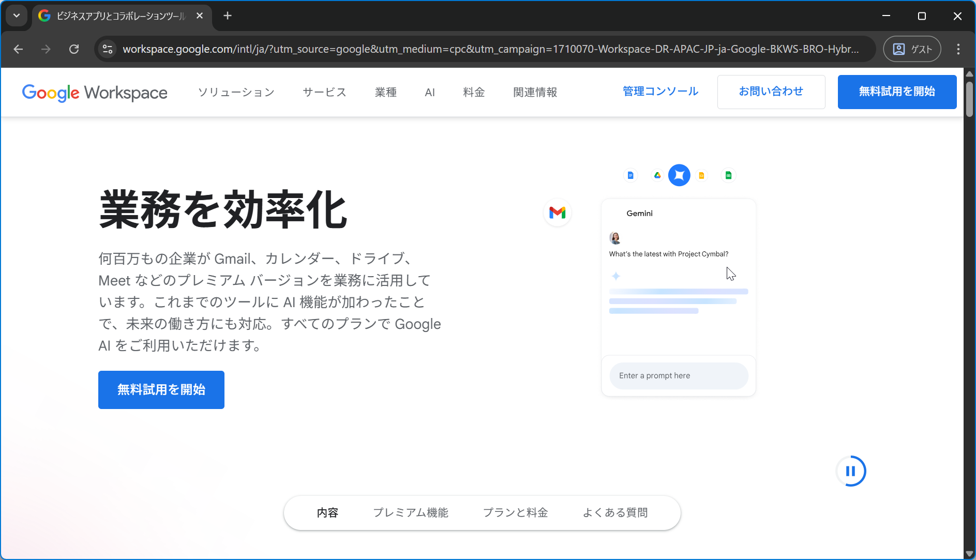This screenshot has width=976, height=560.
Task: Click the green Google Sheets icon
Action: 728,176
